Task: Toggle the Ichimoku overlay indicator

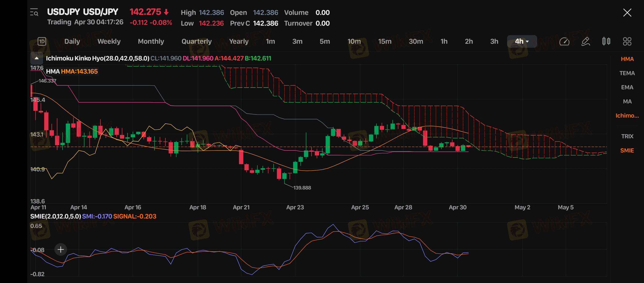Action: [x=627, y=116]
